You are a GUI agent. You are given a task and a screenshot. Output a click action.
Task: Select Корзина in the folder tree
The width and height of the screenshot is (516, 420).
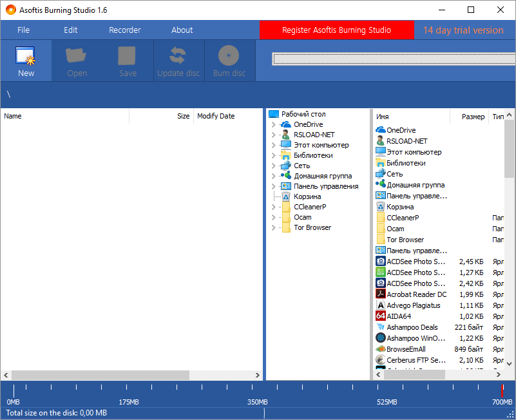pyautogui.click(x=307, y=196)
